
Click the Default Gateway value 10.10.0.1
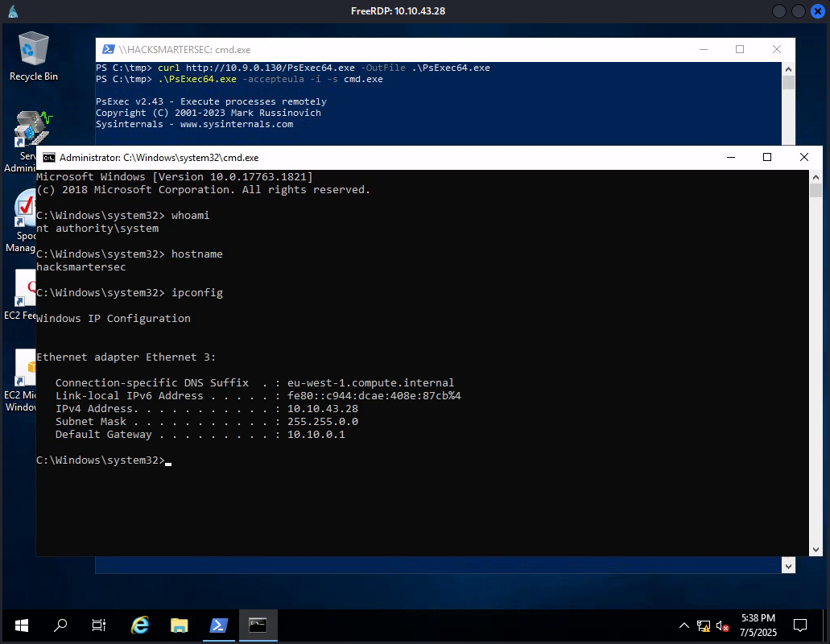tap(316, 435)
